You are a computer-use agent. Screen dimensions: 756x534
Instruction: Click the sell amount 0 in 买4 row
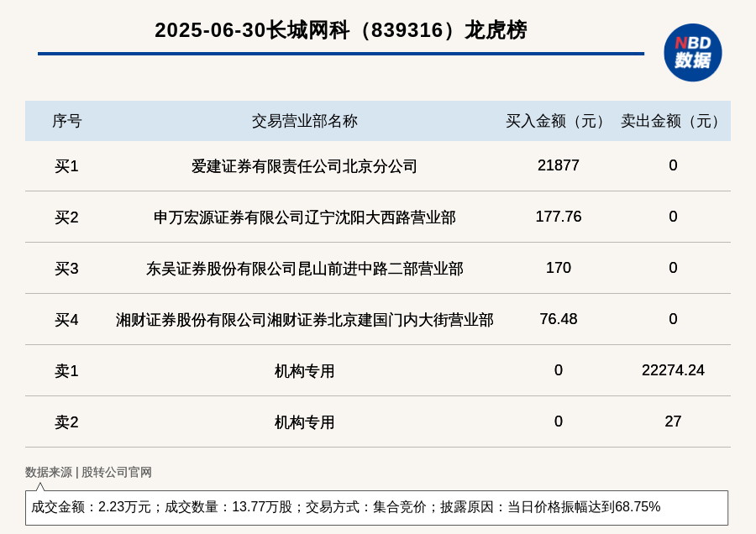pyautogui.click(x=673, y=318)
